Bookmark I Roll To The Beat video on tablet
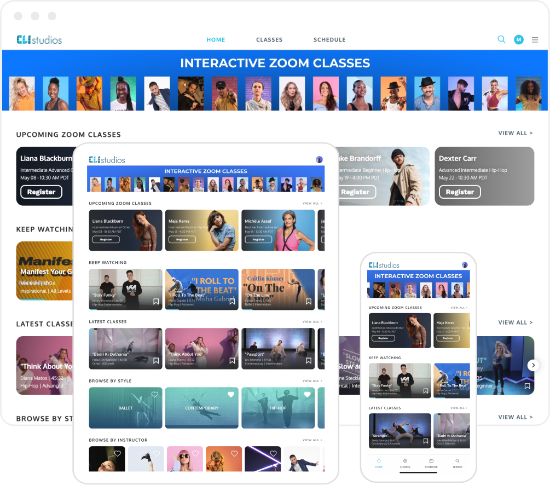The image size is (550, 485). coord(232,302)
